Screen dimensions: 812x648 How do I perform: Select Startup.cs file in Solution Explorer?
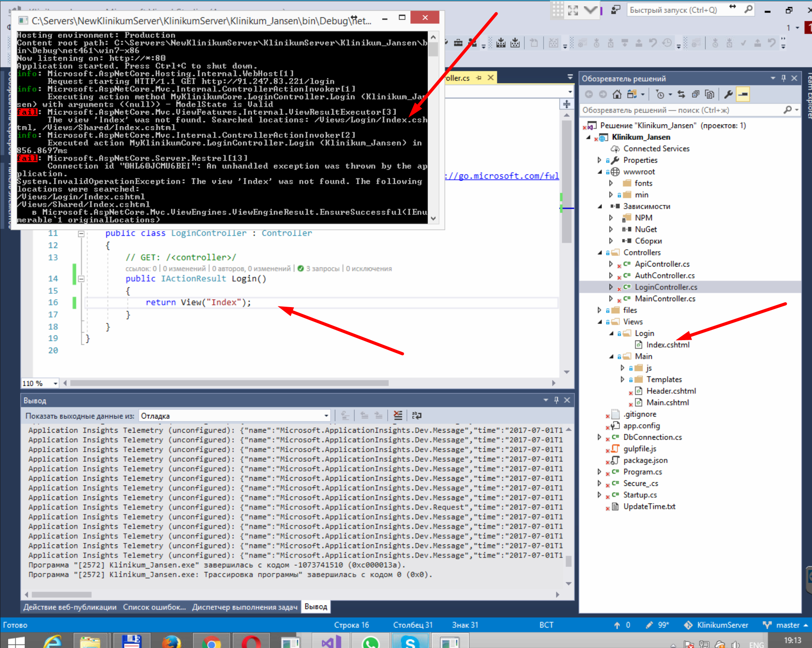640,495
